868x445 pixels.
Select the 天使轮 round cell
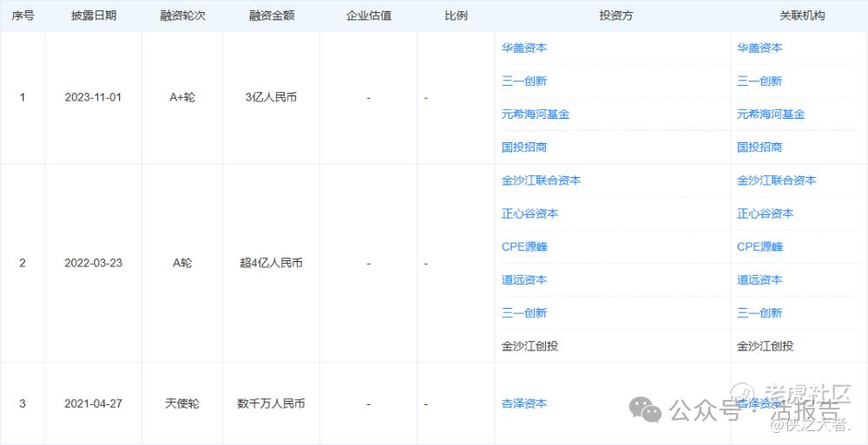(182, 404)
